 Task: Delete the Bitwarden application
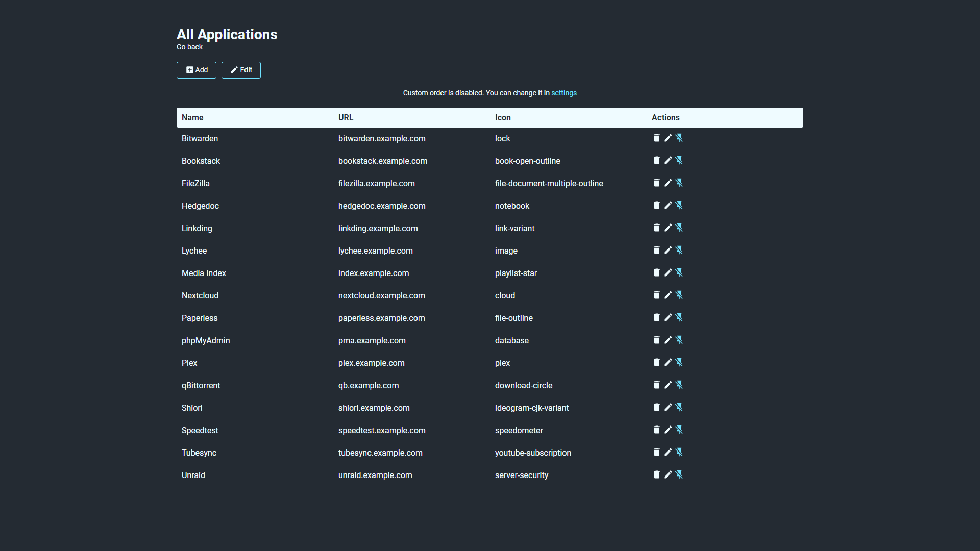click(657, 138)
